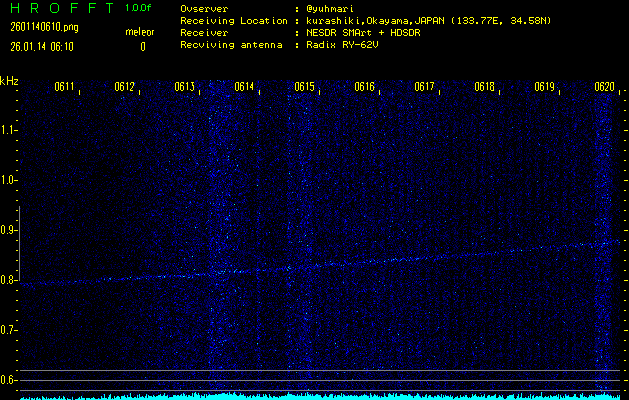Screen dimensions: 629x400
Task: Click the 0620 time marker
Action: [603, 87]
